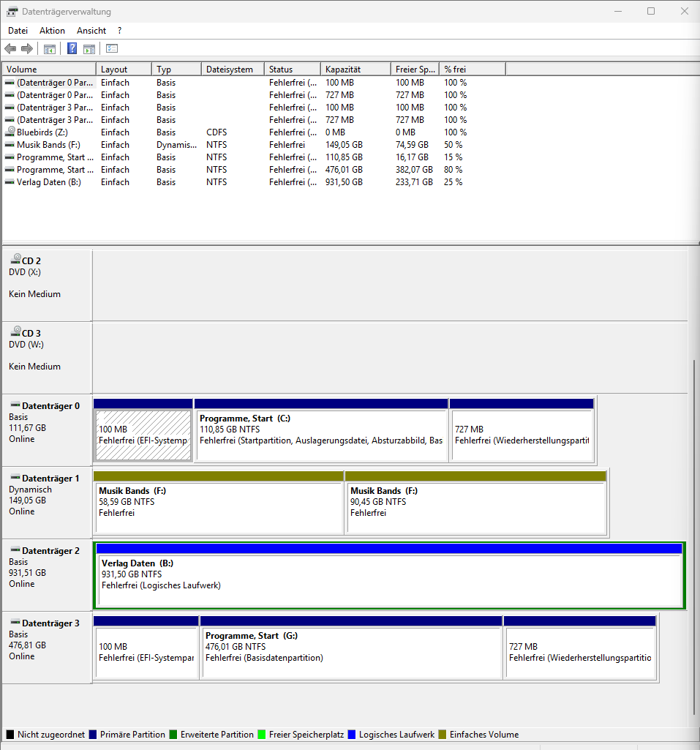Sort by % frei column header

pyautogui.click(x=473, y=70)
